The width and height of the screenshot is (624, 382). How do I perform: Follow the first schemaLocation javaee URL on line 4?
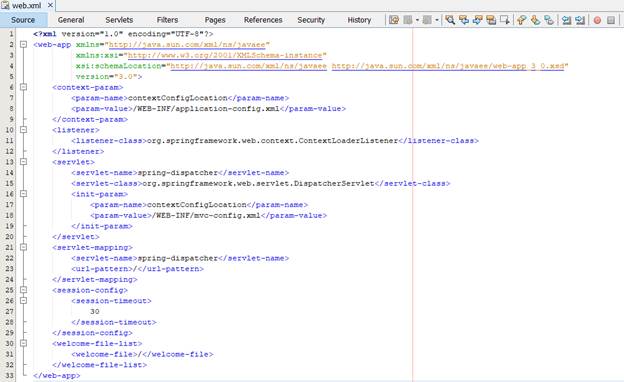(x=248, y=66)
